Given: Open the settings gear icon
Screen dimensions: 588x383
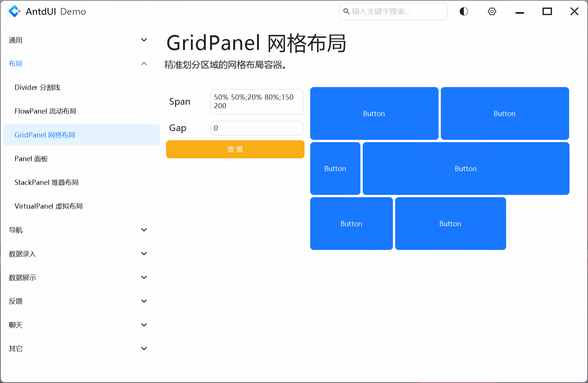Looking at the screenshot, I should (492, 11).
